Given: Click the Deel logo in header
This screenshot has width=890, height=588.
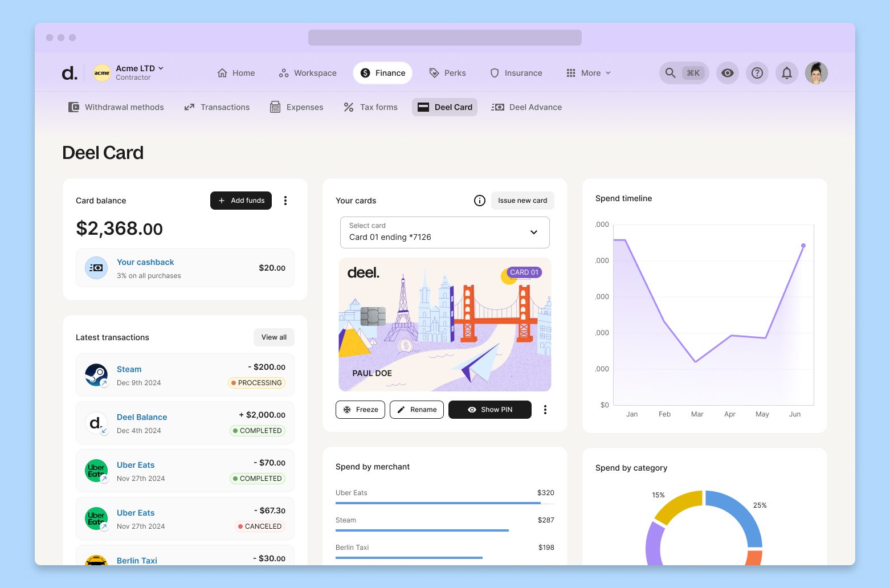Looking at the screenshot, I should (70, 73).
